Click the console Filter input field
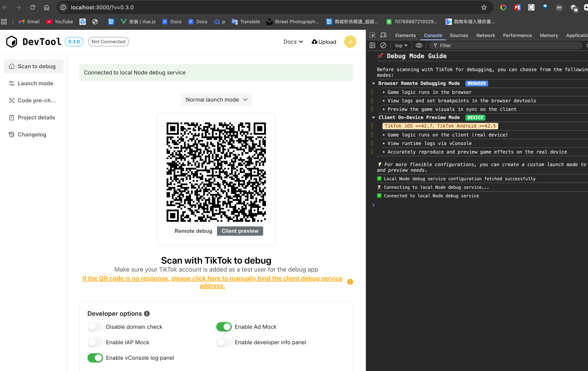 [505, 45]
